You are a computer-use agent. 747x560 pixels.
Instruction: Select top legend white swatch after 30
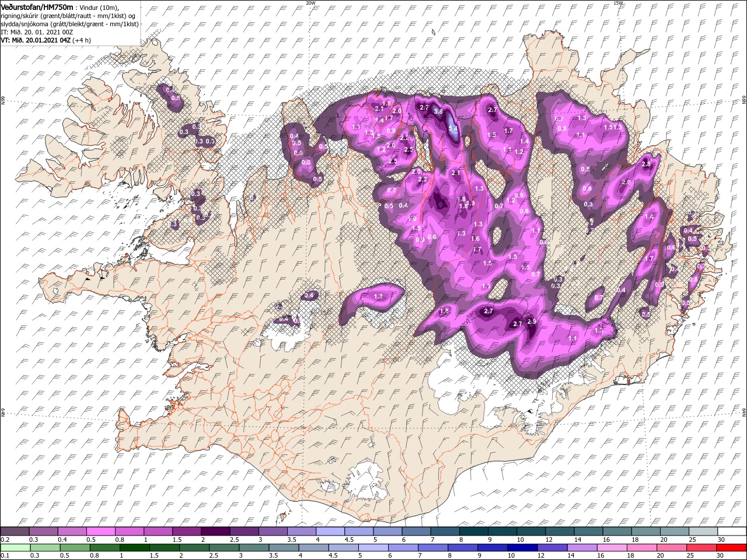pyautogui.click(x=732, y=531)
